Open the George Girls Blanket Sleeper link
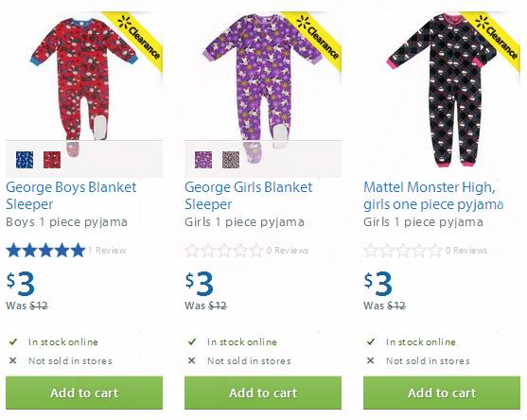This screenshot has height=420, width=527. click(x=249, y=196)
